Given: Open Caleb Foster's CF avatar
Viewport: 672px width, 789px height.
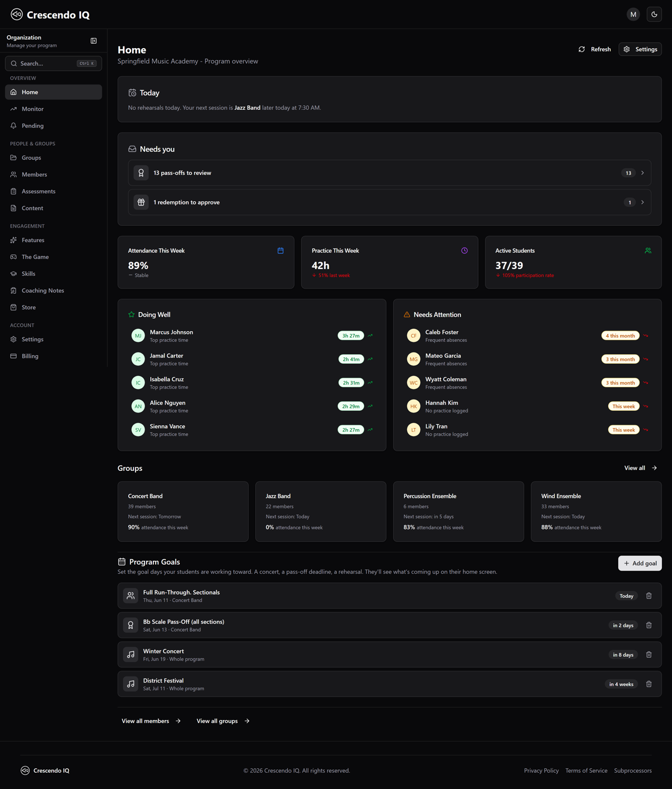Looking at the screenshot, I should point(414,336).
